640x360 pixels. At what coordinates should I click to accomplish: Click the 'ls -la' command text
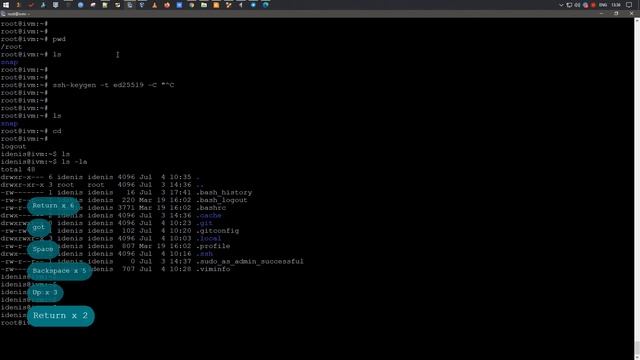74,162
